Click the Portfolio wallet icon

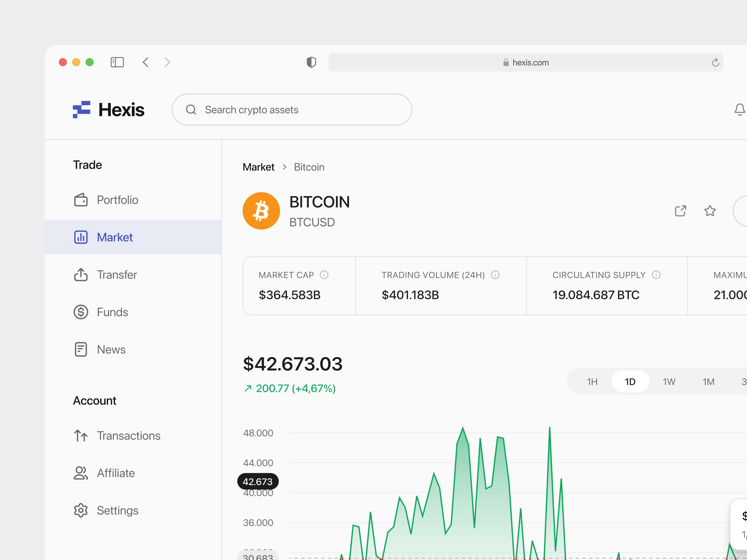pyautogui.click(x=81, y=200)
